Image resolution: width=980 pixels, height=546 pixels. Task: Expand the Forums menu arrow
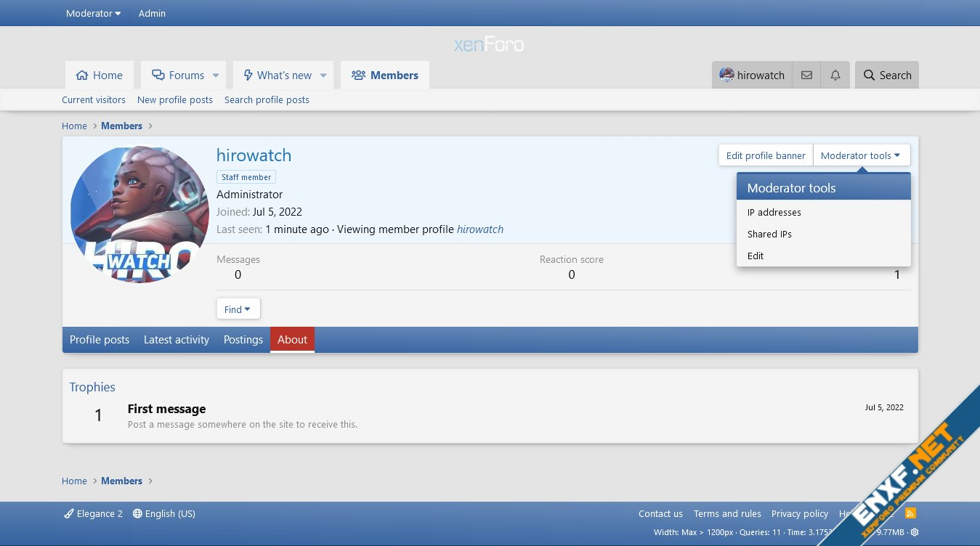point(216,76)
